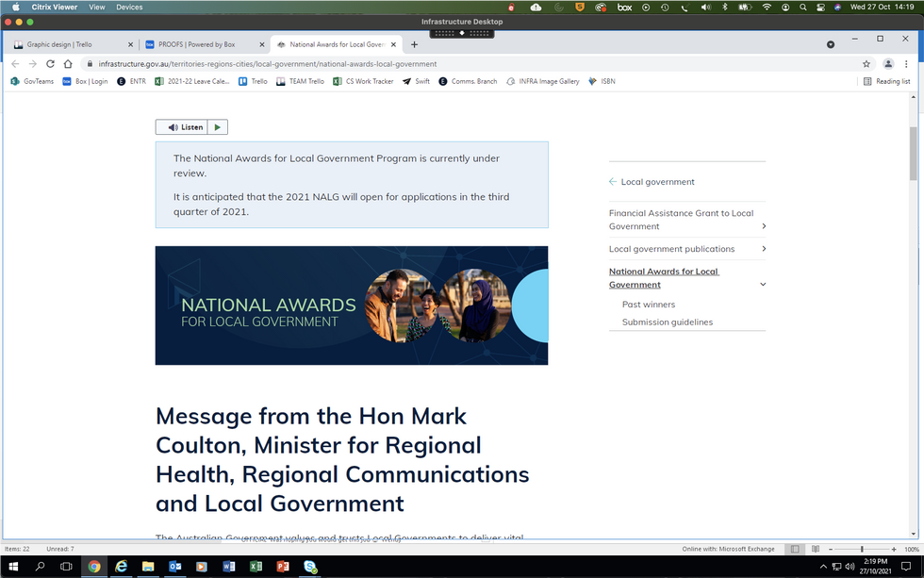Open the Past winners link
The height and width of the screenshot is (578, 924).
tap(649, 304)
